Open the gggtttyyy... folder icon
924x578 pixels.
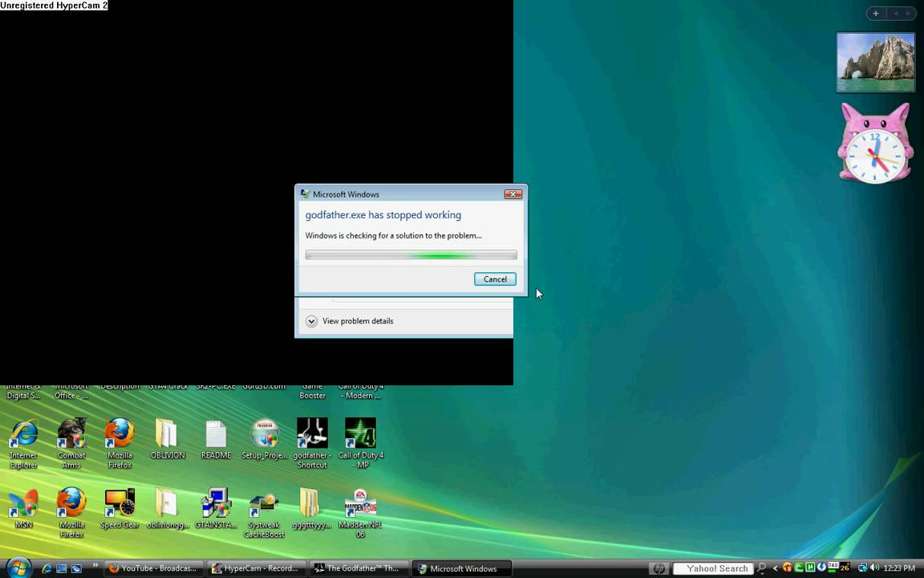pyautogui.click(x=312, y=508)
